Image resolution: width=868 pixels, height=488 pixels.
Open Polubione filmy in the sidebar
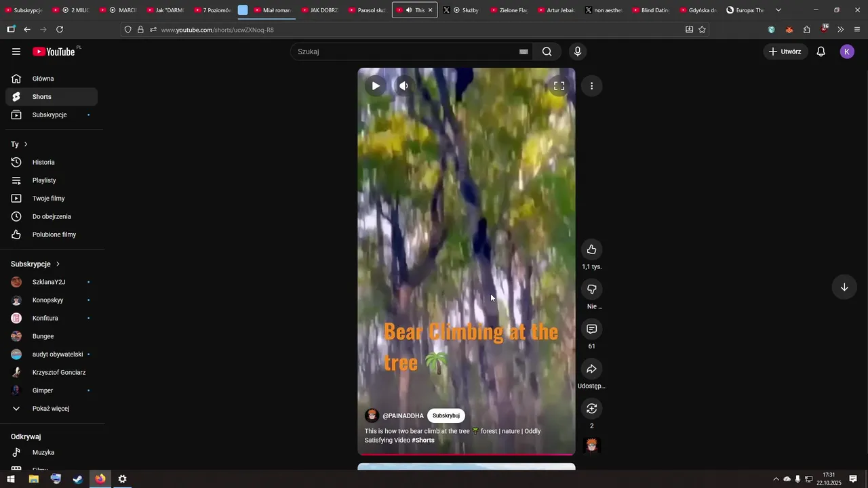52,235
